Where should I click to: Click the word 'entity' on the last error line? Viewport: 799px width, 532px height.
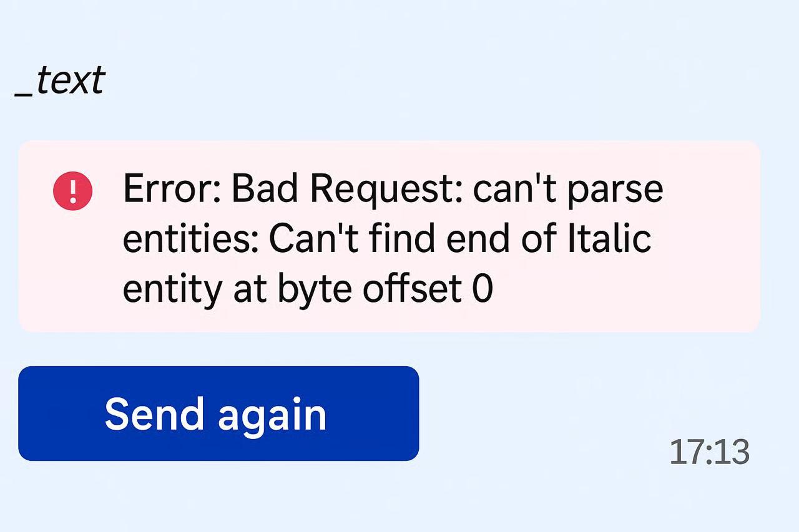click(x=172, y=290)
